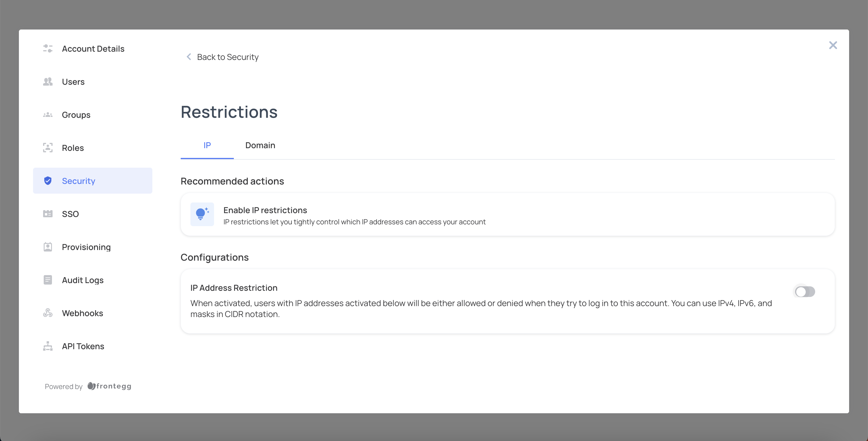Click the Webhooks icon in sidebar

tap(48, 313)
